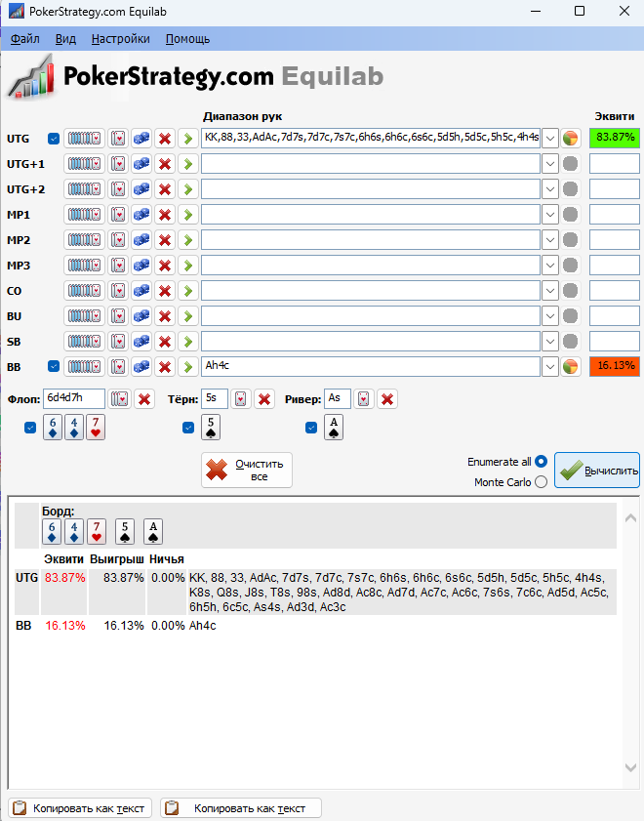The width and height of the screenshot is (644, 821).
Task: Open the Настройки menu
Action: (x=120, y=39)
